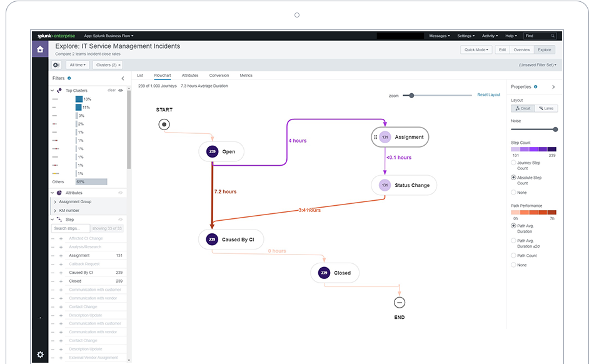The width and height of the screenshot is (594, 364).
Task: Switch to the Metrics tab
Action: 246,76
